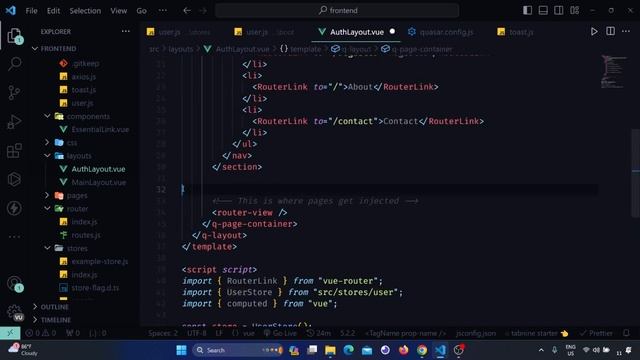The width and height of the screenshot is (640, 360).
Task: Toggle the bottom panel visibility
Action: pos(543,10)
